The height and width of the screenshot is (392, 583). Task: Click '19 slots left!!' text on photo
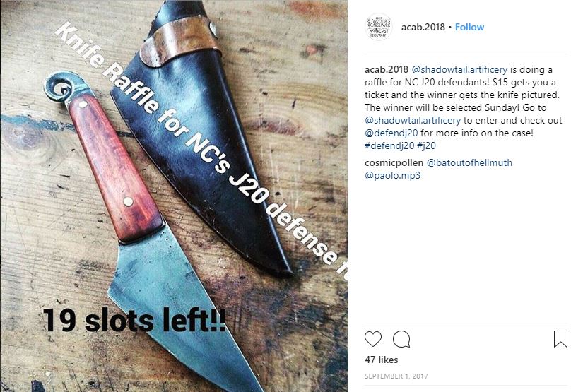(134, 320)
